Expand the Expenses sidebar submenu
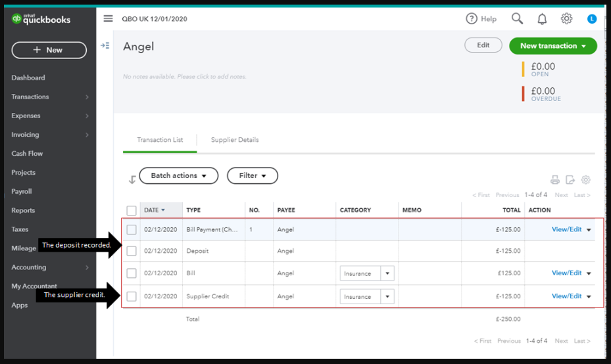The width and height of the screenshot is (611, 364). (x=87, y=116)
